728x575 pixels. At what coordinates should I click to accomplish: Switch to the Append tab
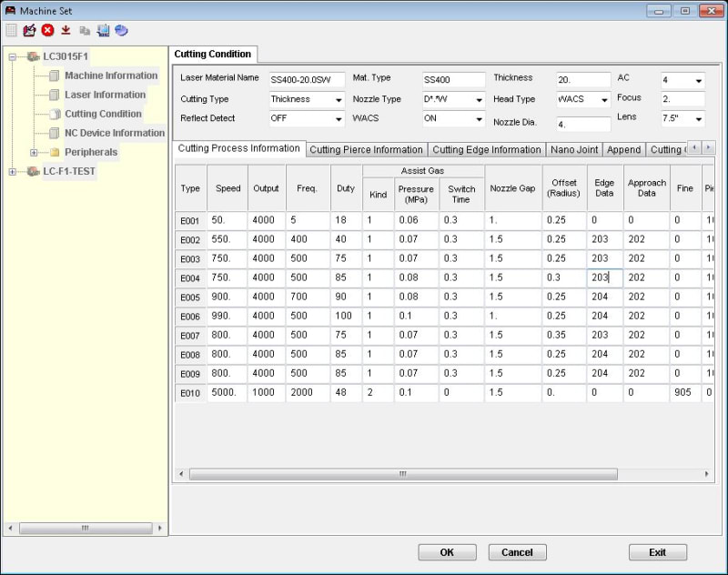[624, 150]
